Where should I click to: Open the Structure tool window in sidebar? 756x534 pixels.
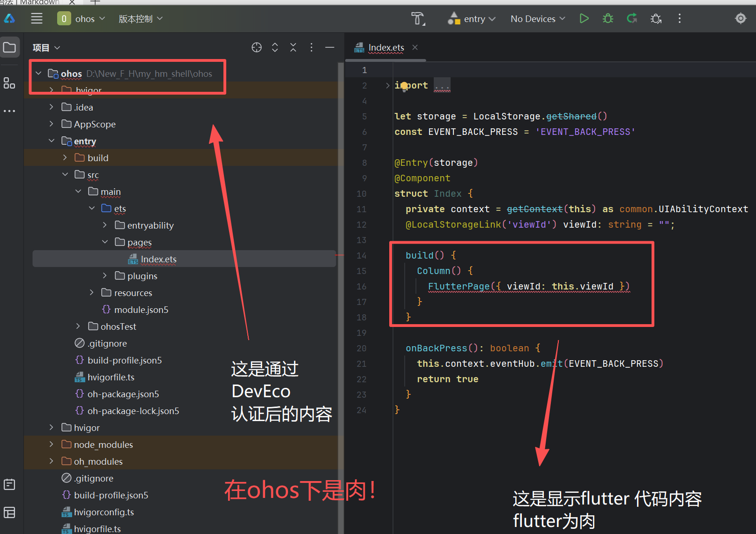pos(10,83)
